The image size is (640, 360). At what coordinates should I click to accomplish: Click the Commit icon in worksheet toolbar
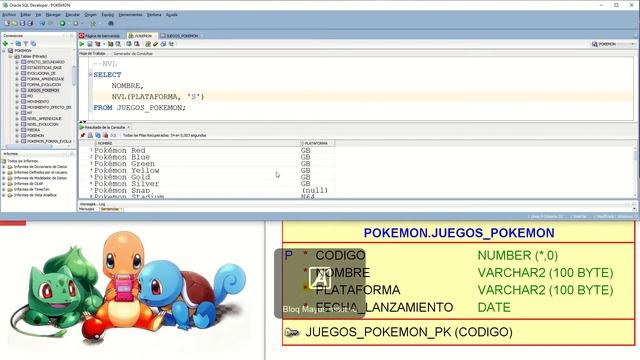[x=129, y=44]
